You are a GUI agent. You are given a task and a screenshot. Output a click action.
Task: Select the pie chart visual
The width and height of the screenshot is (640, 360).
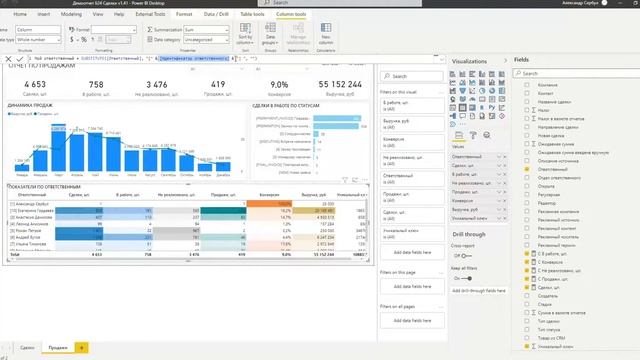click(x=482, y=91)
